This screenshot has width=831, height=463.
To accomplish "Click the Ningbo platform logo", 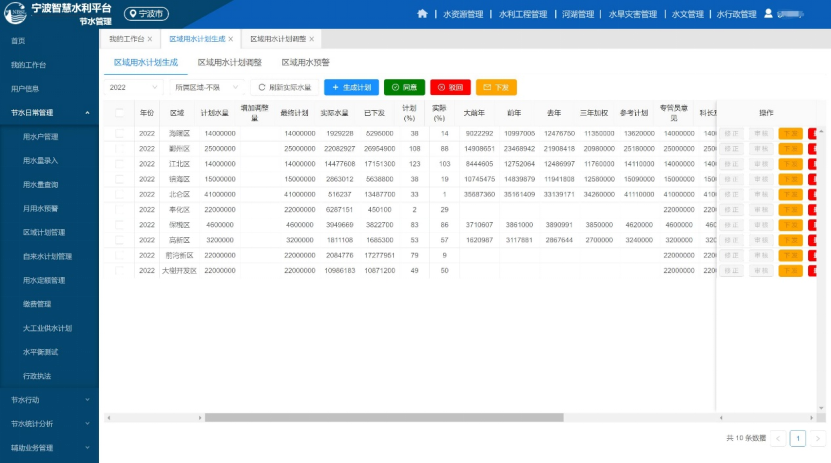I will [x=15, y=13].
